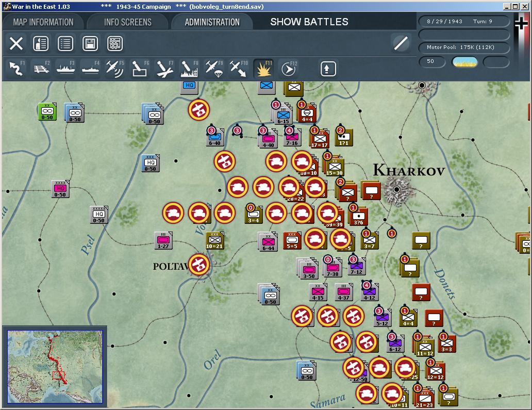Viewport: 532px width, 410px height.
Task: Click the X exit icon in the Administration toolbar
Action: 16,44
